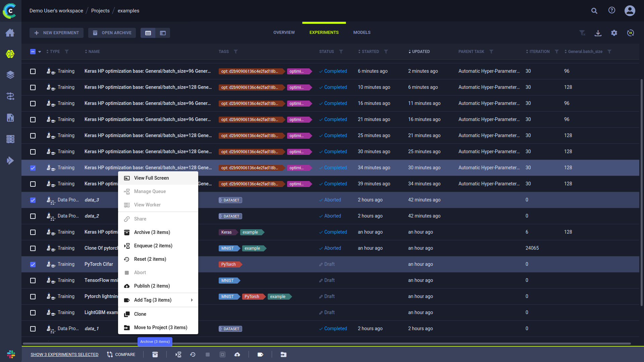Image resolution: width=644 pixels, height=362 pixels.
Task: Click the download icon in toolbar
Action: pos(598,33)
